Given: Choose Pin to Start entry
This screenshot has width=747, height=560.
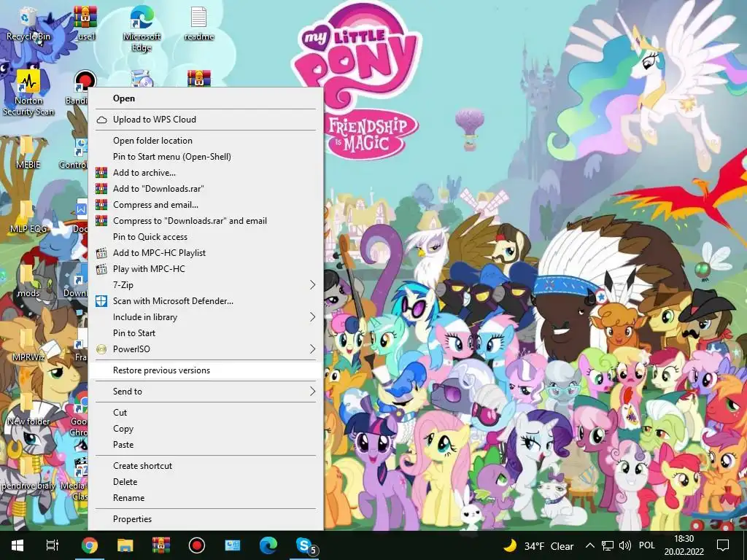Looking at the screenshot, I should click(206, 333).
